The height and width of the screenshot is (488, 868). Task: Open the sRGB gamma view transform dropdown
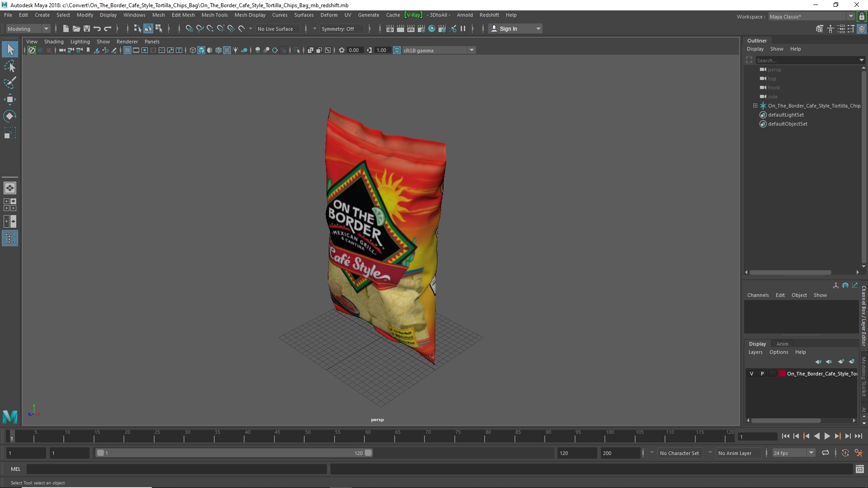439,50
